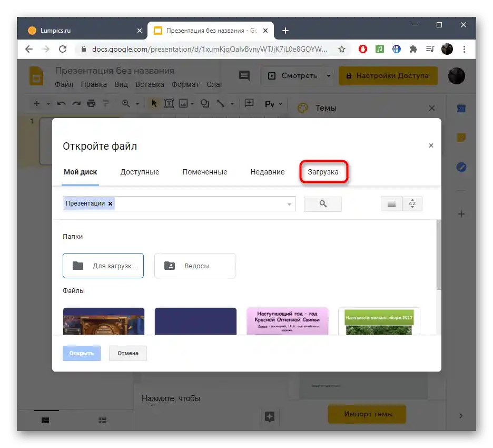Open the Доступные tab
Image resolution: width=493 pixels, height=448 pixels.
coord(140,172)
